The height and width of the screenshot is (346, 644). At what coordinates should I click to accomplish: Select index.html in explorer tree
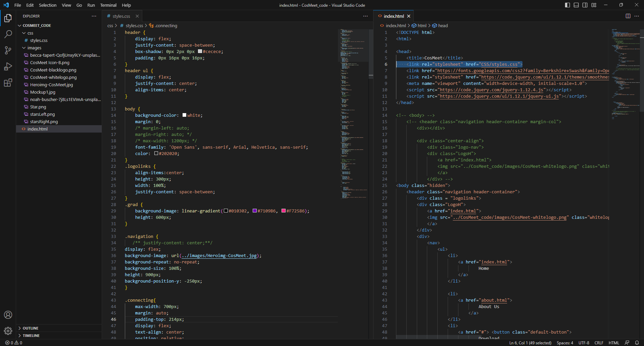point(59,129)
